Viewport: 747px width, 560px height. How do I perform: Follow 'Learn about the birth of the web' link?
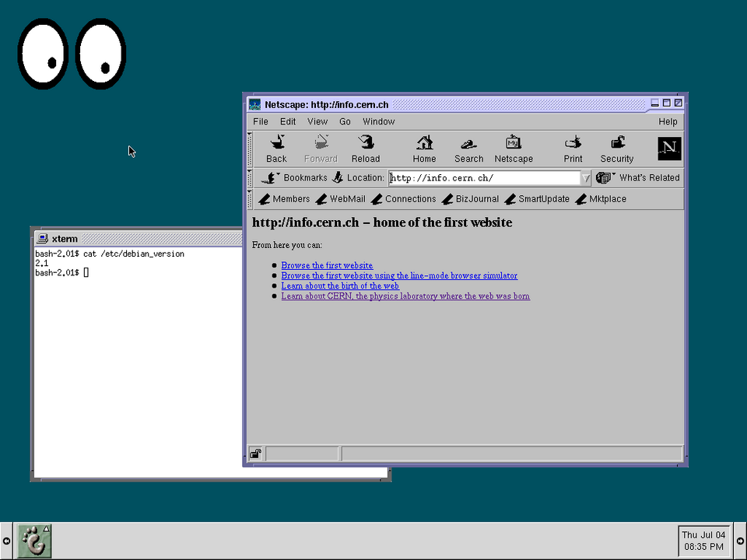click(x=340, y=285)
